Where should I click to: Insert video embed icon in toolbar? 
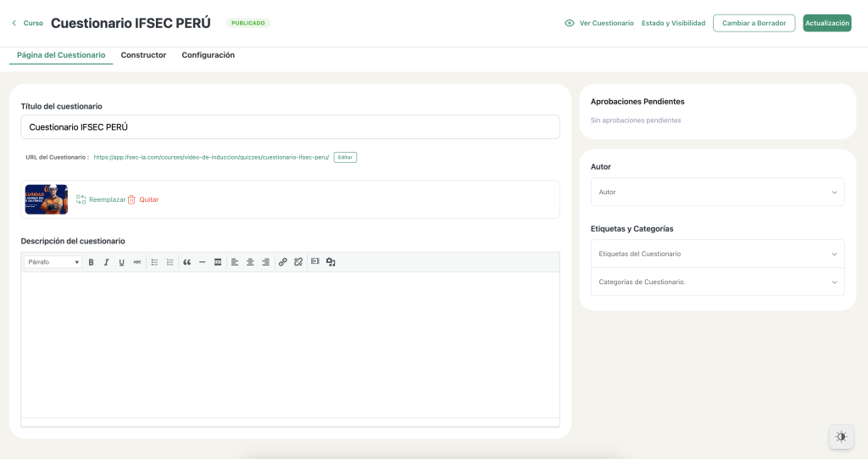pos(315,261)
